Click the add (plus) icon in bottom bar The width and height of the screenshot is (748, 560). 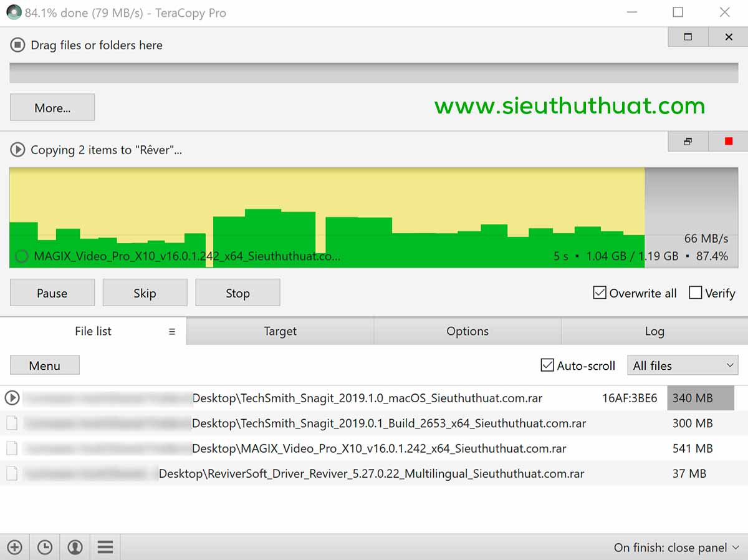tap(14, 548)
